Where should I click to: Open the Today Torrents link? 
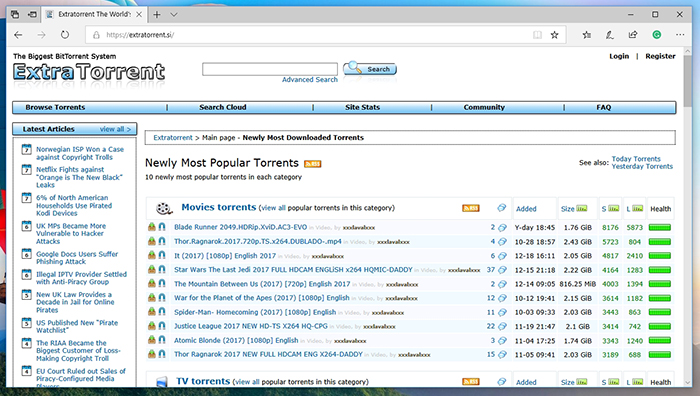[x=636, y=158]
